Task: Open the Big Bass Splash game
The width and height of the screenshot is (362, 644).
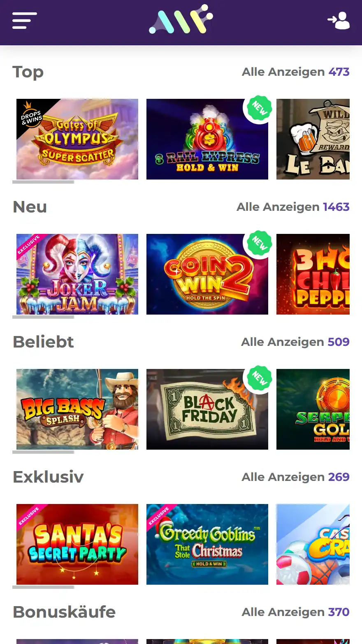Action: (77, 409)
